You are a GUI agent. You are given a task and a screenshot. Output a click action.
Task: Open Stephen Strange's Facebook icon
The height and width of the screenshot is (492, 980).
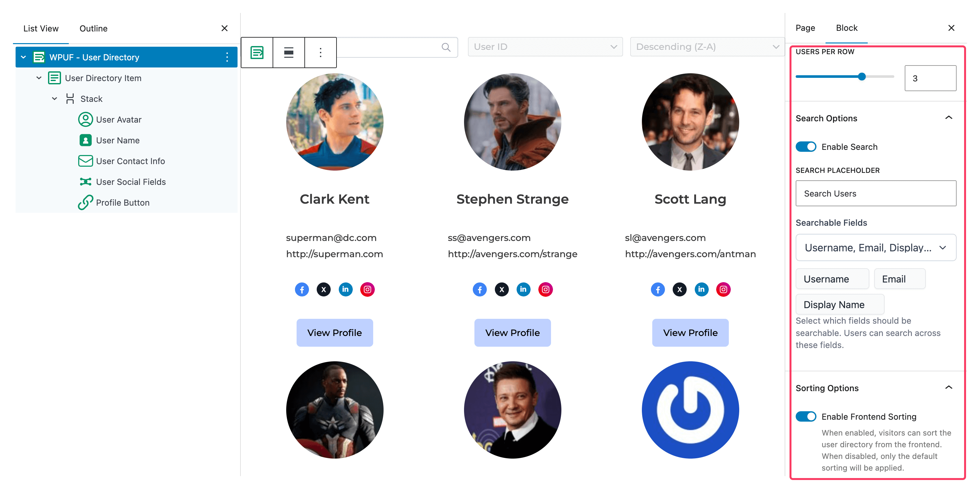480,290
